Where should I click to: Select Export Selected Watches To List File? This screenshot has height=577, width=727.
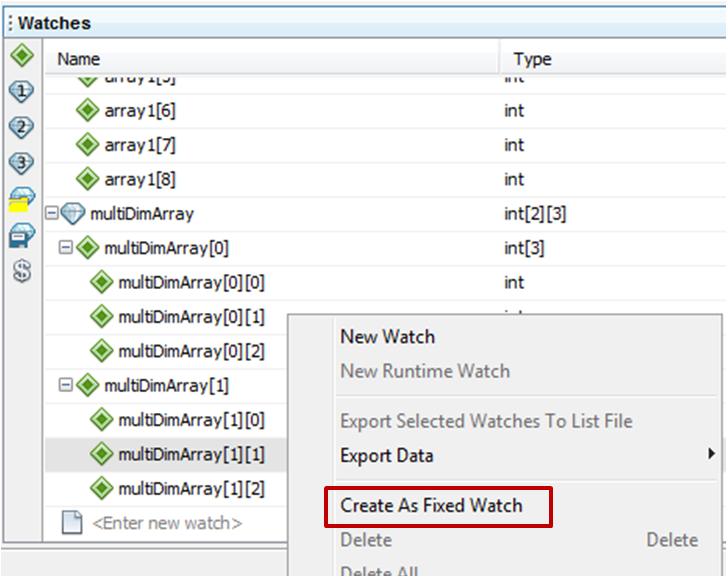[486, 421]
